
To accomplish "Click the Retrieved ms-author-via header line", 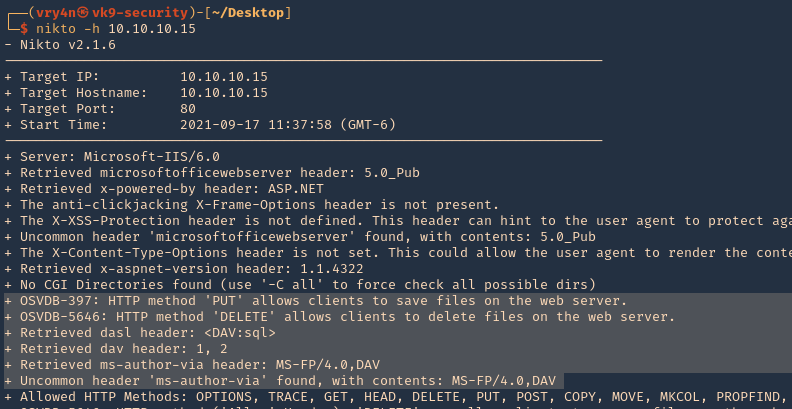I will click(192, 365).
